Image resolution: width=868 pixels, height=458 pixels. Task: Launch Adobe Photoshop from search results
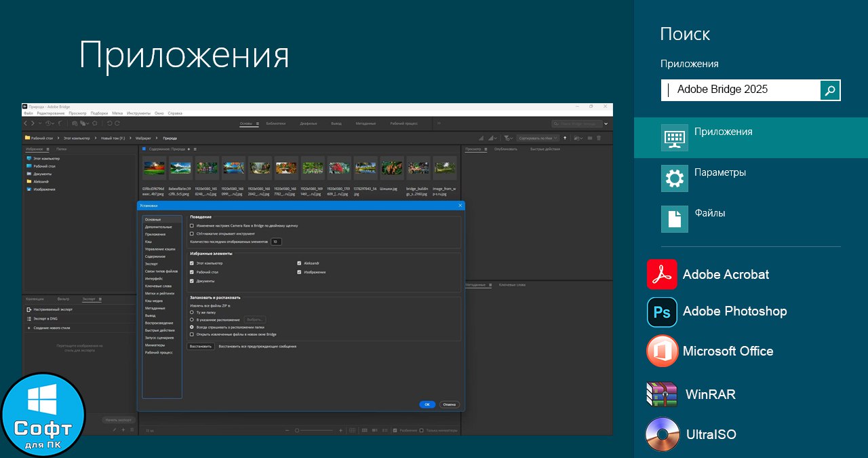[x=662, y=312]
